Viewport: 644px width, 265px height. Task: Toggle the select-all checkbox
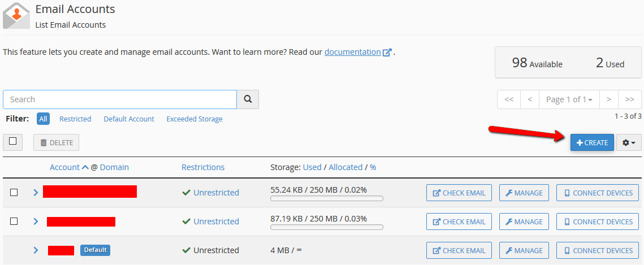tap(12, 142)
